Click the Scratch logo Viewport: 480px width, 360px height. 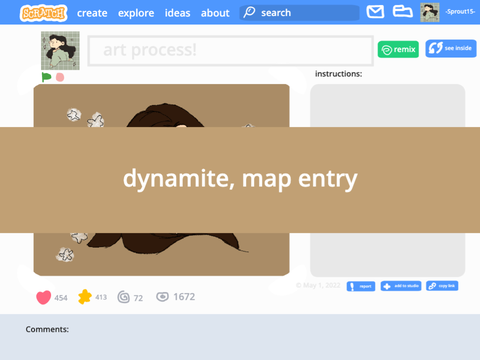[x=43, y=13]
